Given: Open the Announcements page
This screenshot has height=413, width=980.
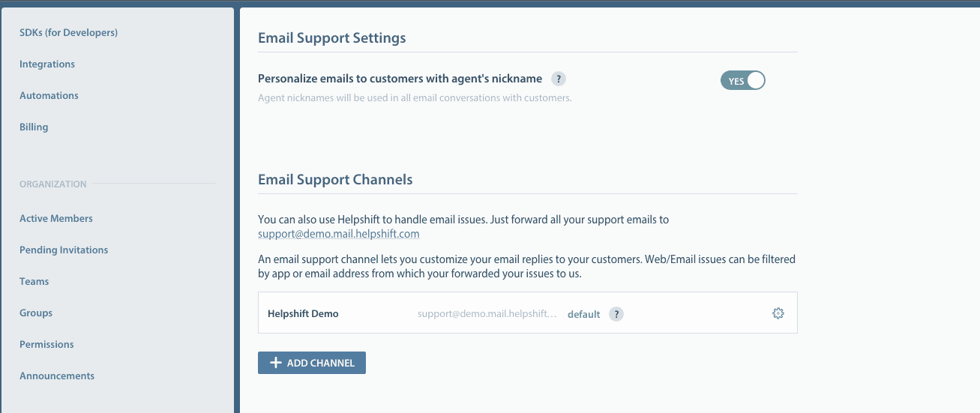Looking at the screenshot, I should tap(57, 376).
